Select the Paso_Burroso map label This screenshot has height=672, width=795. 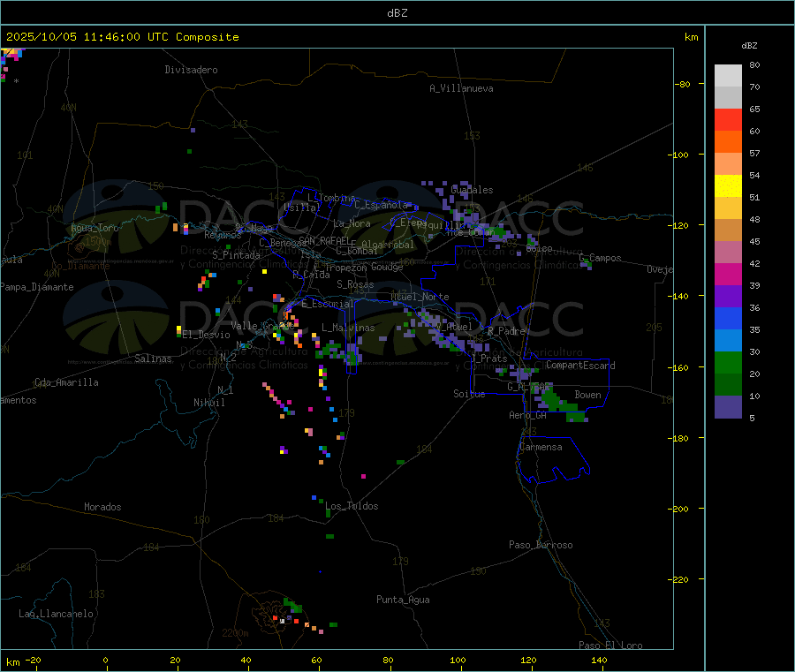click(x=541, y=545)
